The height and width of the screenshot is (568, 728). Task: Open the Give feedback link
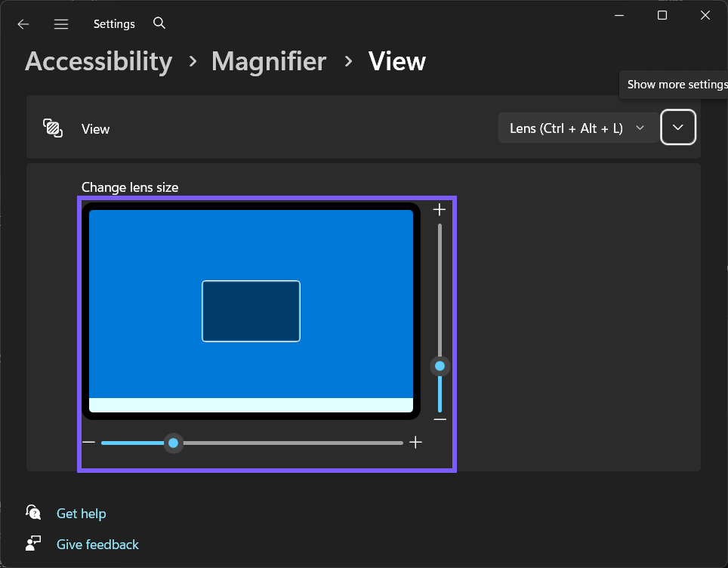pos(97,544)
